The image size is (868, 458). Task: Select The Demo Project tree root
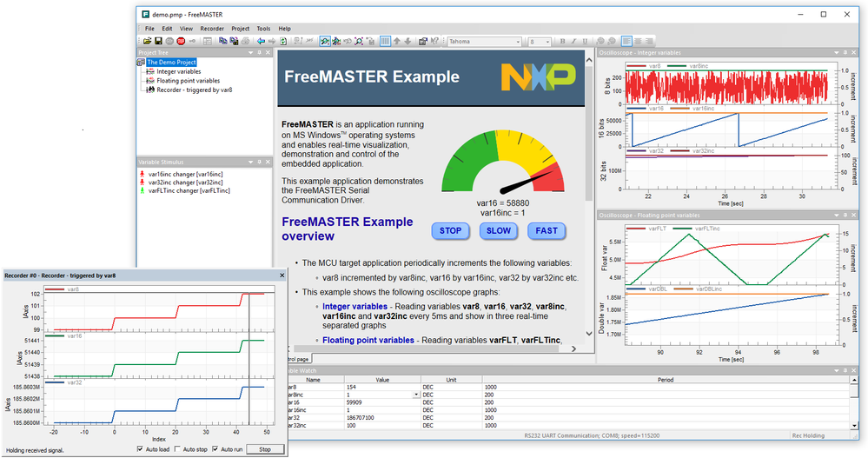click(171, 62)
